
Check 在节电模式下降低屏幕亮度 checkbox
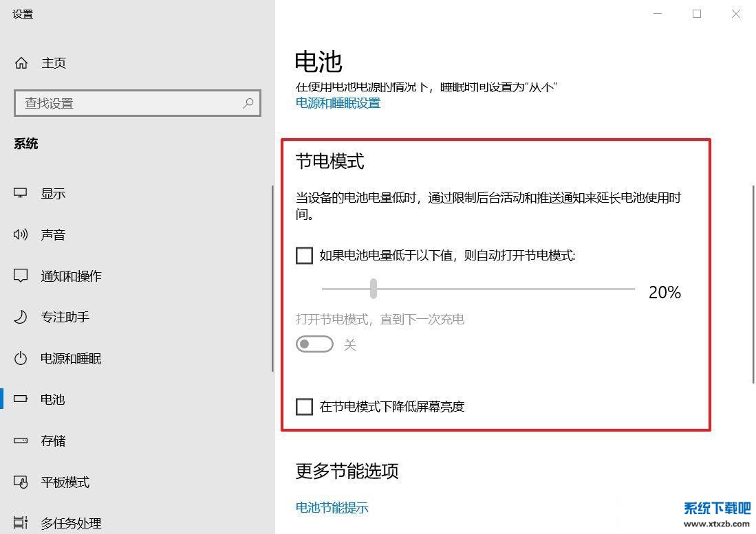304,406
